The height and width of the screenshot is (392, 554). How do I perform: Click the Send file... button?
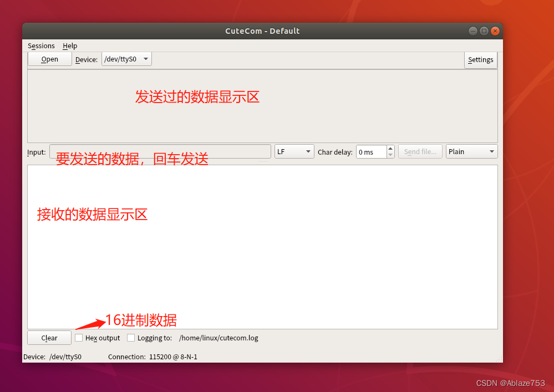[420, 151]
